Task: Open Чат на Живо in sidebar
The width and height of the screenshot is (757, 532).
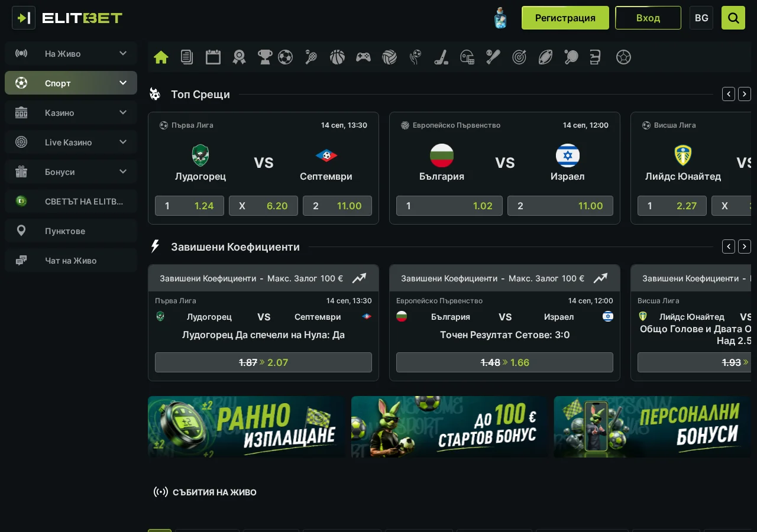Action: tap(71, 260)
